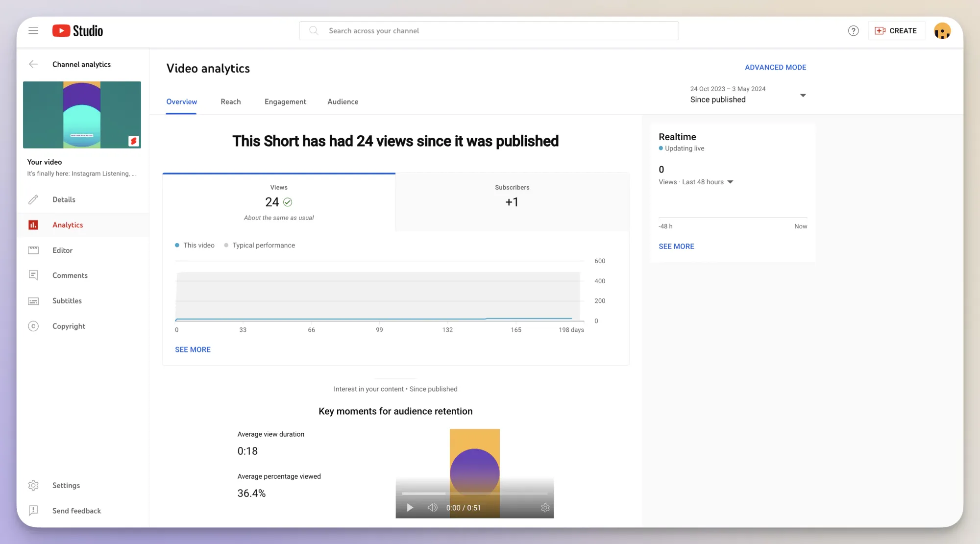The width and height of the screenshot is (980, 544).
Task: Click the Send Feedback icon
Action: (x=33, y=510)
